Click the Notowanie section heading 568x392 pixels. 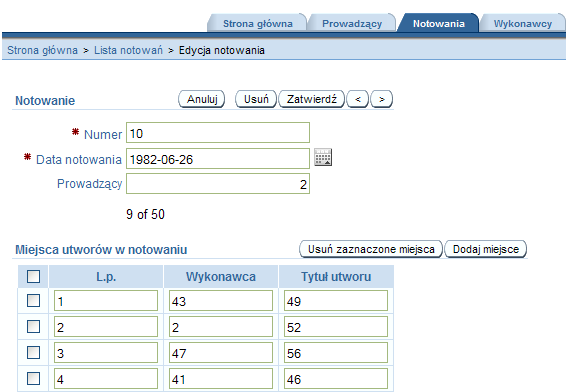(45, 100)
